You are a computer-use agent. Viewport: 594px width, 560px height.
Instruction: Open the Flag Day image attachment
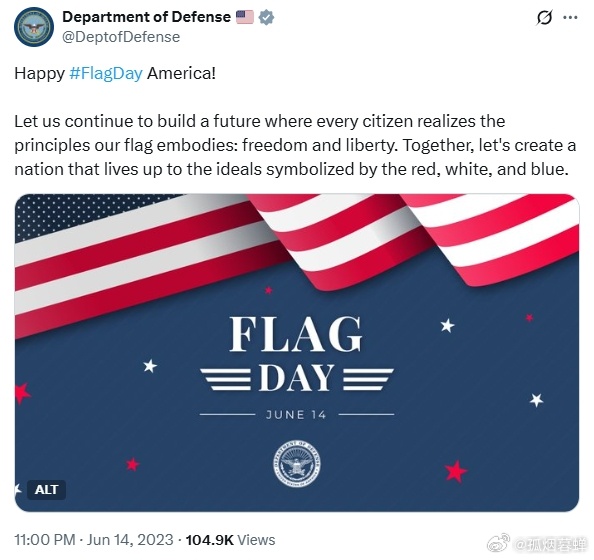[297, 352]
